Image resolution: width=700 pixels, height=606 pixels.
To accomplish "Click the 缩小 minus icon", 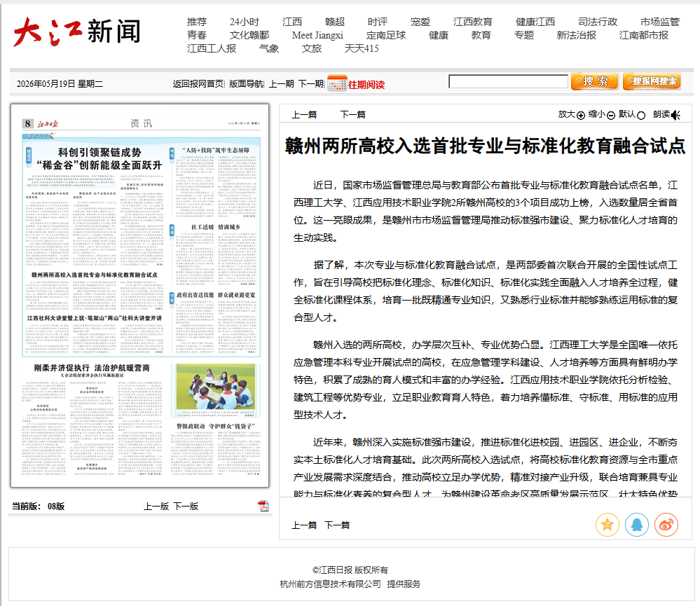I will (x=611, y=116).
